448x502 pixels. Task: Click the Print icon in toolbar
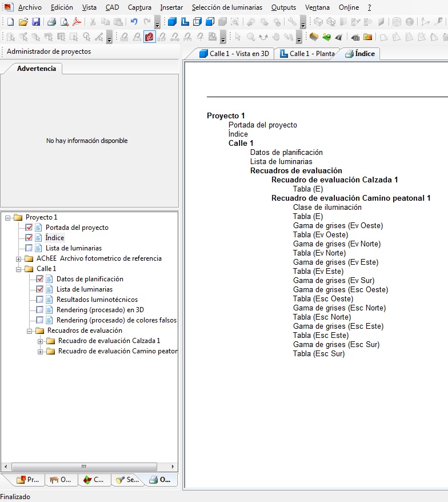[x=51, y=22]
